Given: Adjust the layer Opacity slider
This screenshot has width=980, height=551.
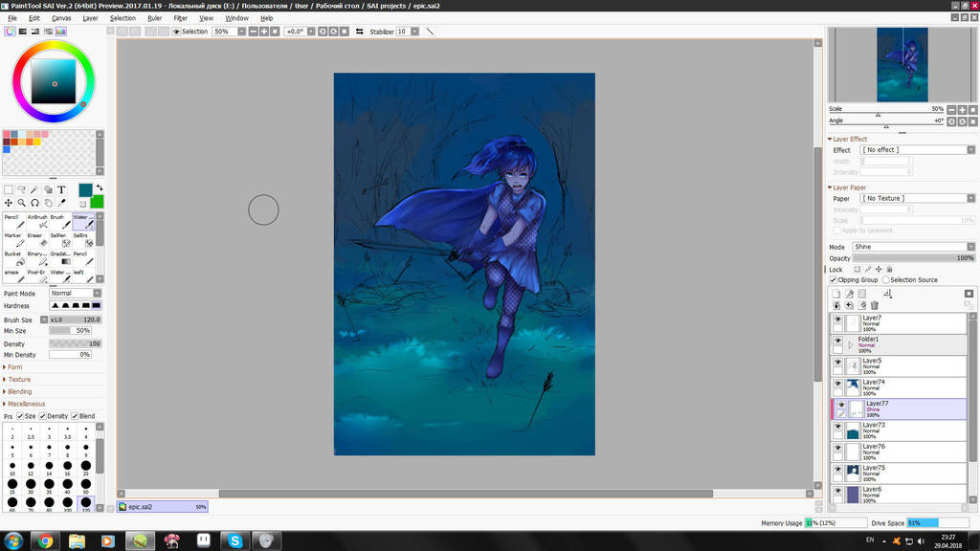Looking at the screenshot, I should tap(914, 258).
